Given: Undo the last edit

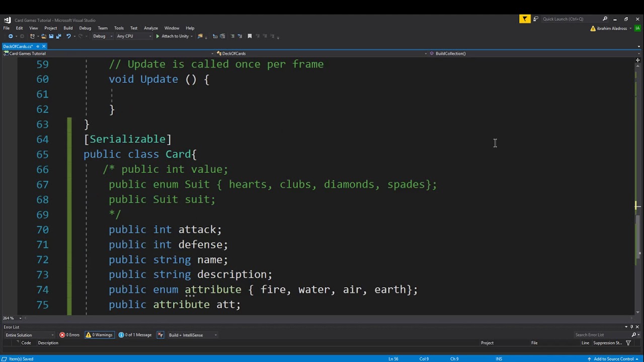Looking at the screenshot, I should tap(68, 36).
